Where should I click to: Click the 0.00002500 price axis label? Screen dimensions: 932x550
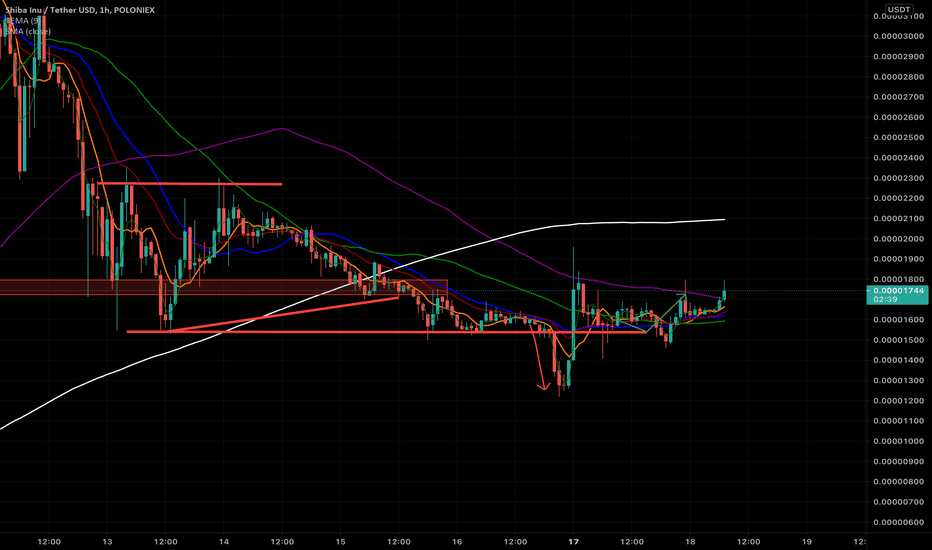(x=898, y=138)
